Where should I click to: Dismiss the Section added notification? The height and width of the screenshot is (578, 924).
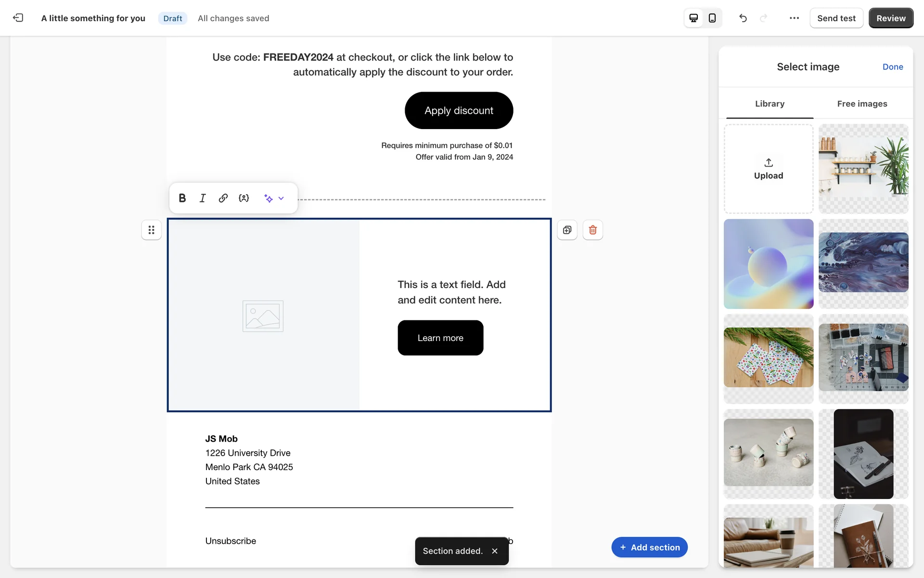pos(495,551)
